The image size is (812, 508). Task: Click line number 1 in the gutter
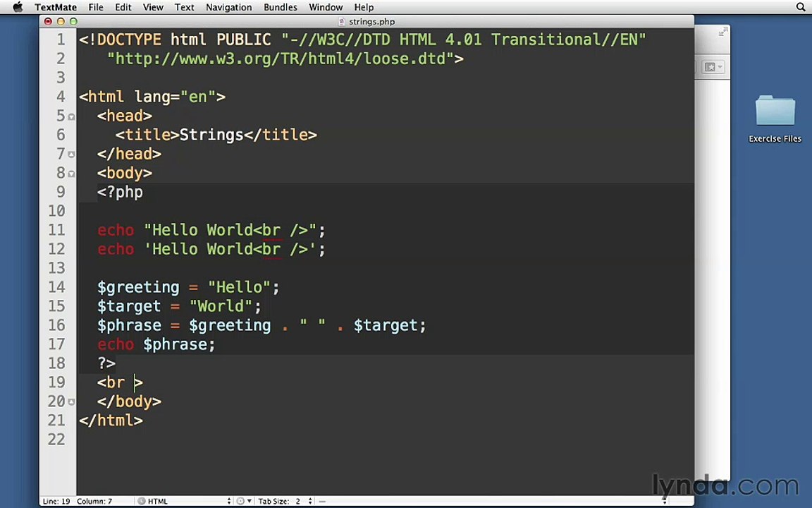coord(61,40)
